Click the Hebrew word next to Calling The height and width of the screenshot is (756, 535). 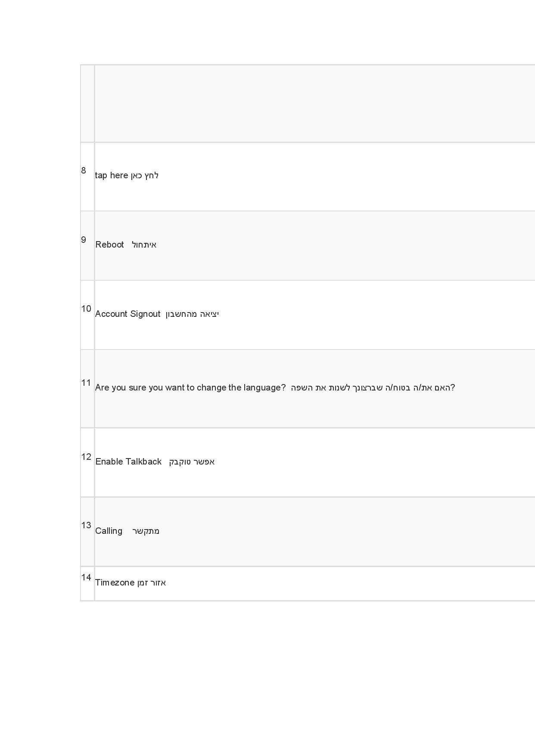tap(146, 531)
